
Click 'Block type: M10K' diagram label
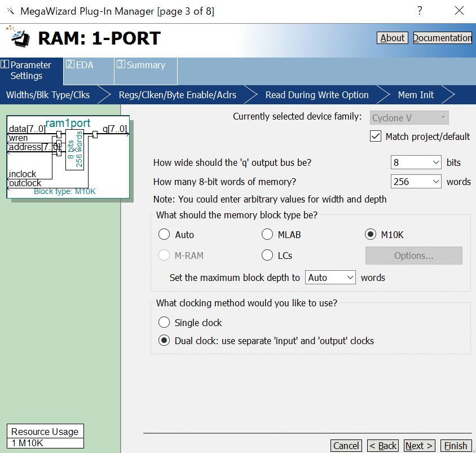65,191
